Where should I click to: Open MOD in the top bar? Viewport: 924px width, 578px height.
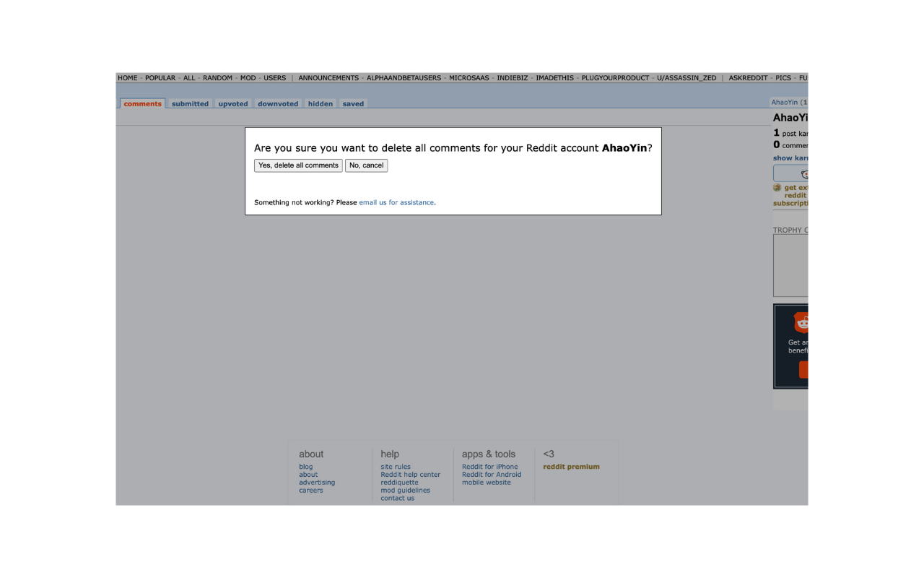tap(248, 78)
